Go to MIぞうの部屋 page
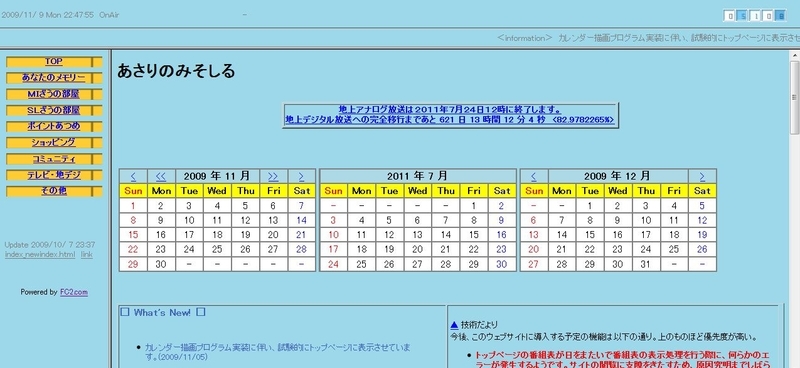 point(54,94)
